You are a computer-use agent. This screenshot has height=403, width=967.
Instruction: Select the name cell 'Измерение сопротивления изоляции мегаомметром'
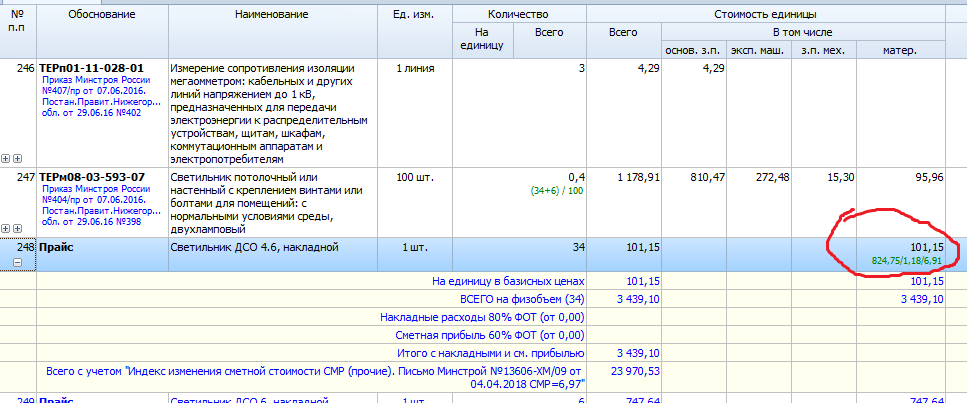coord(272,113)
